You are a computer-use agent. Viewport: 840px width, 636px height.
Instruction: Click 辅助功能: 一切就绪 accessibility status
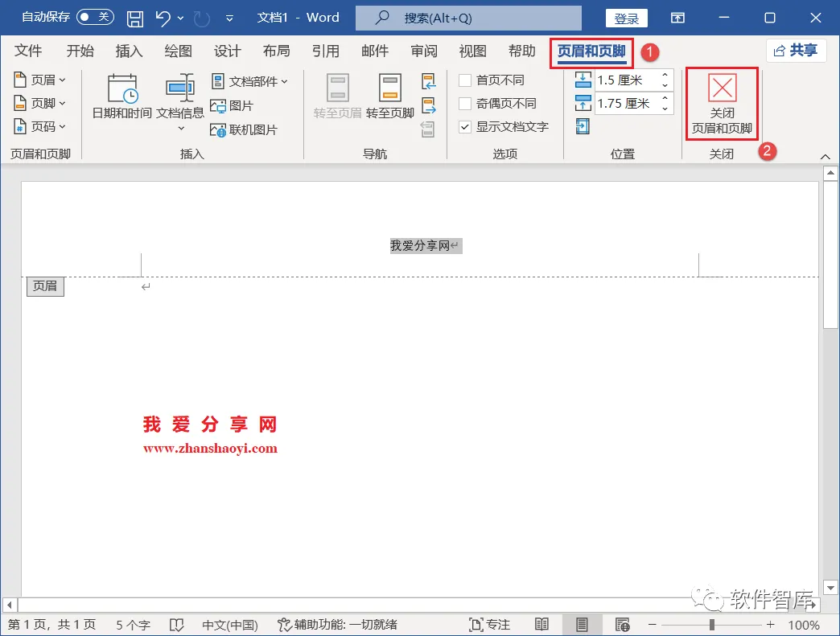[337, 625]
